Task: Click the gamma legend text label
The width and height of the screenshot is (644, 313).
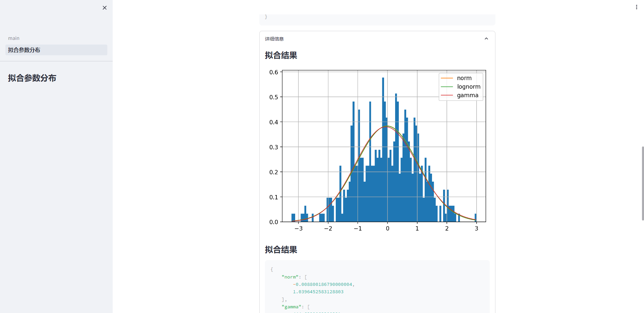Action: [x=468, y=95]
